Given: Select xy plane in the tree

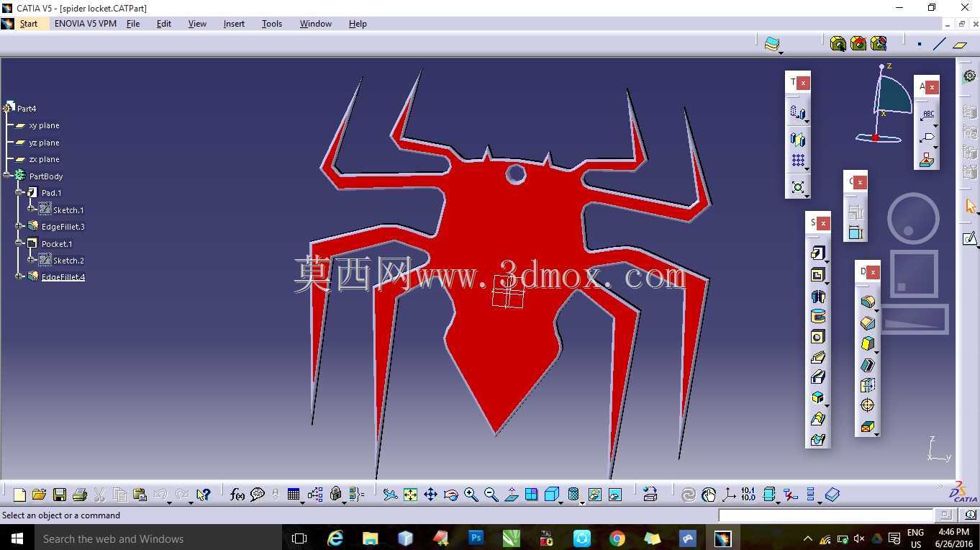Looking at the screenshot, I should coord(44,125).
